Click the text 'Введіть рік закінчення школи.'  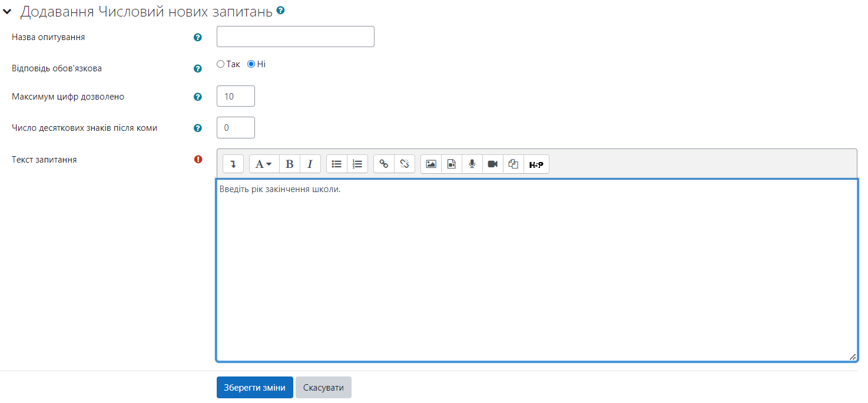pos(280,189)
